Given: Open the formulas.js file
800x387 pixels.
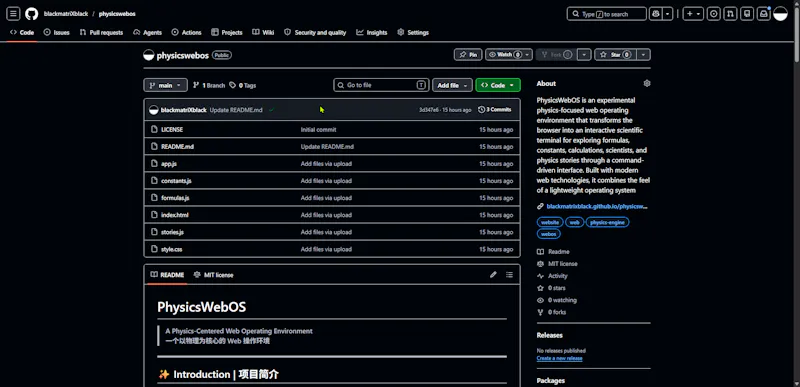Looking at the screenshot, I should pyautogui.click(x=175, y=198).
